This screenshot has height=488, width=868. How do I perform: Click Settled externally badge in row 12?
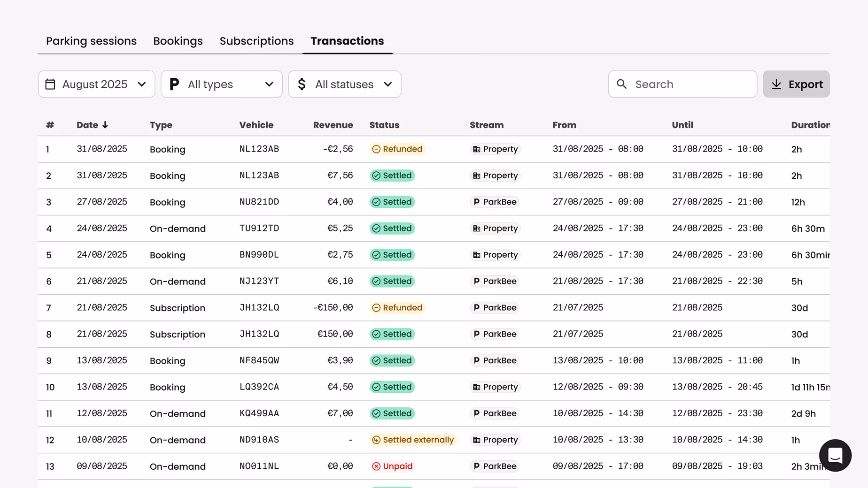click(413, 440)
